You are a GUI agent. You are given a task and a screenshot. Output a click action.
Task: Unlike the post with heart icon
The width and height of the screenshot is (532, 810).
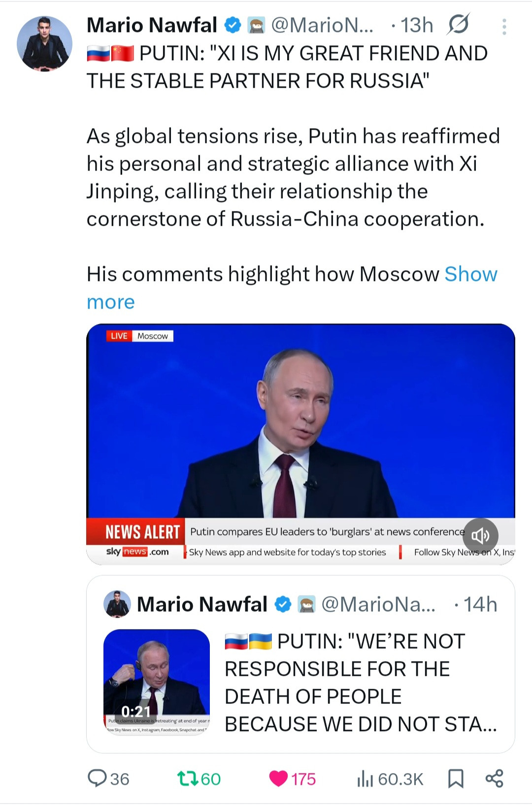278,778
